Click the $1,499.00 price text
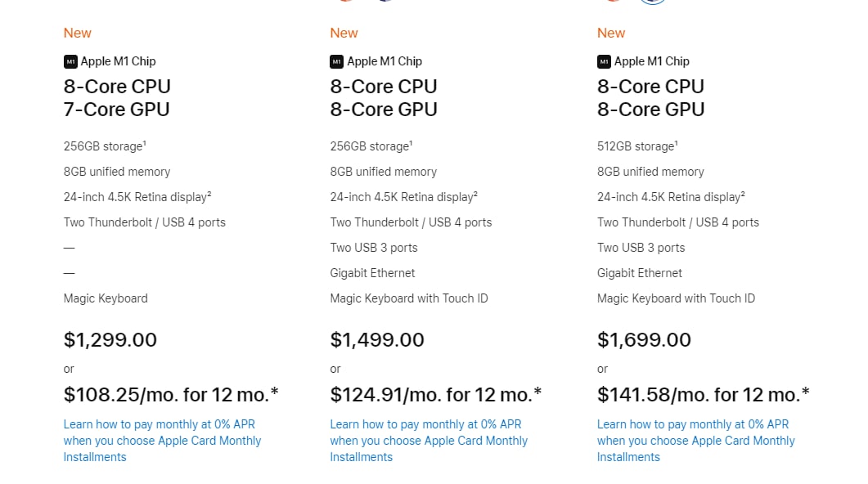The image size is (868, 484). point(377,339)
